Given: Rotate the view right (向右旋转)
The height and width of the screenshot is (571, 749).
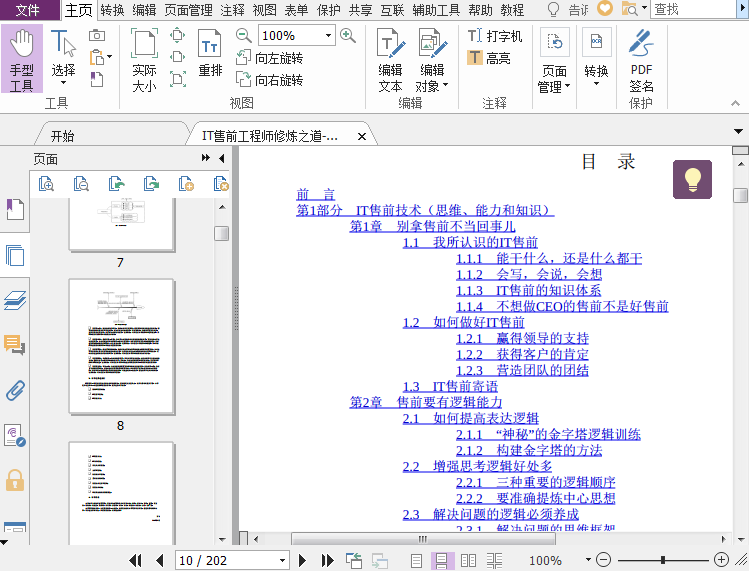Looking at the screenshot, I should click(270, 80).
